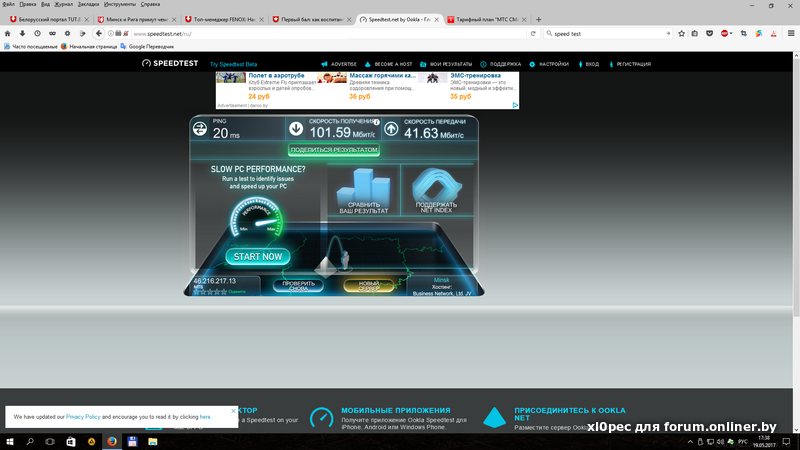This screenshot has height=450, width=800.
Task: Open the Firefox hamburger menu
Action: (791, 34)
